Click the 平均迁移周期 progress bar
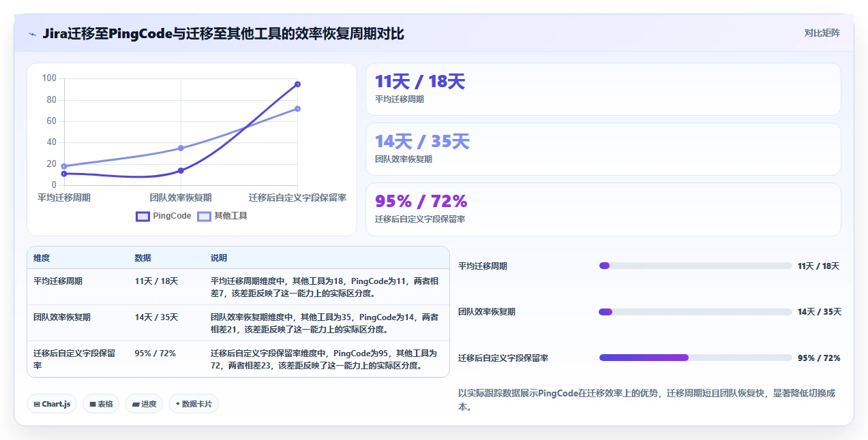This screenshot has width=868, height=440. tap(695, 266)
